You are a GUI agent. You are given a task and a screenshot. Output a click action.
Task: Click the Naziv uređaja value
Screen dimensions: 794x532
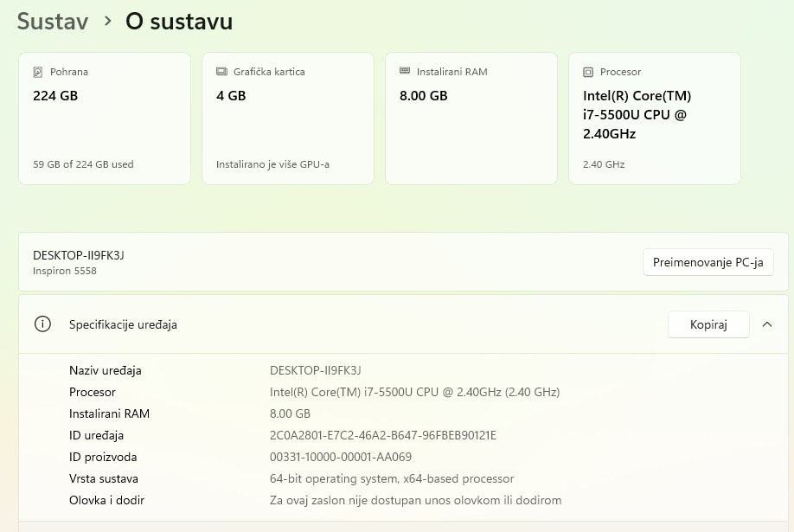point(316,370)
